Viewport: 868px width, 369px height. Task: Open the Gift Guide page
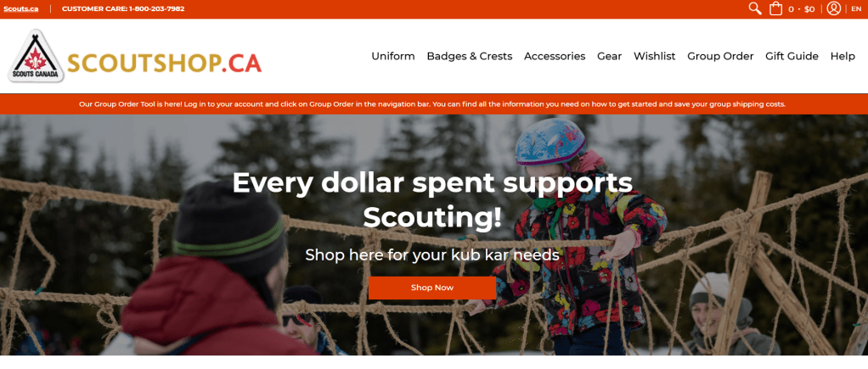(x=792, y=56)
